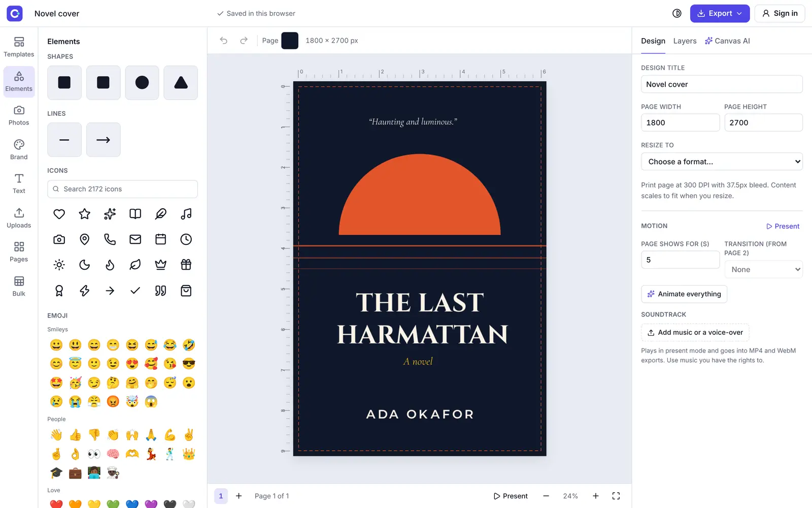Open the page background color swatch
The height and width of the screenshot is (508, 812).
(x=290, y=41)
